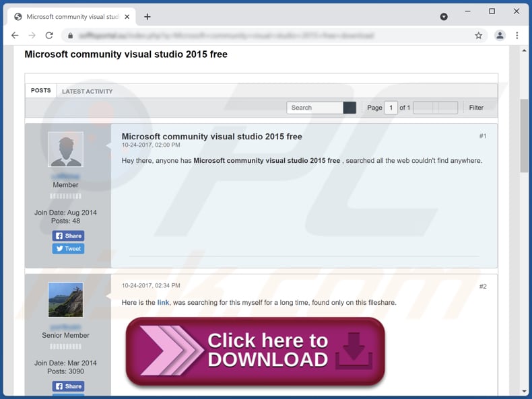Click the page number box

pyautogui.click(x=391, y=108)
